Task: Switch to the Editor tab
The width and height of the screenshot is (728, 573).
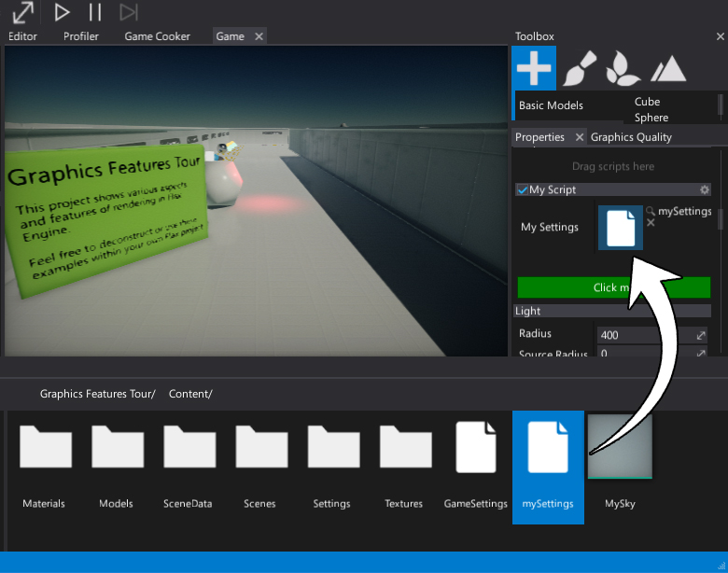Action: [x=22, y=36]
